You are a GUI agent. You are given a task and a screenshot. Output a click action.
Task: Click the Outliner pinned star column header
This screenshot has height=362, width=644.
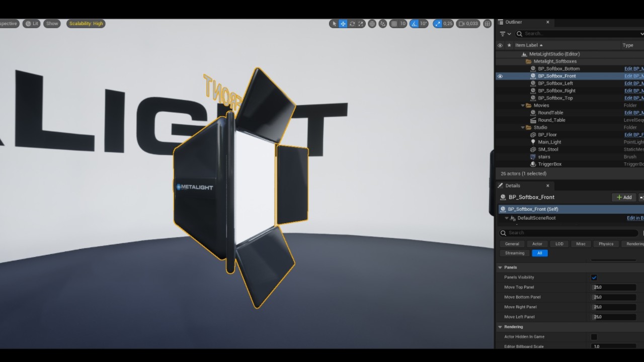click(509, 45)
